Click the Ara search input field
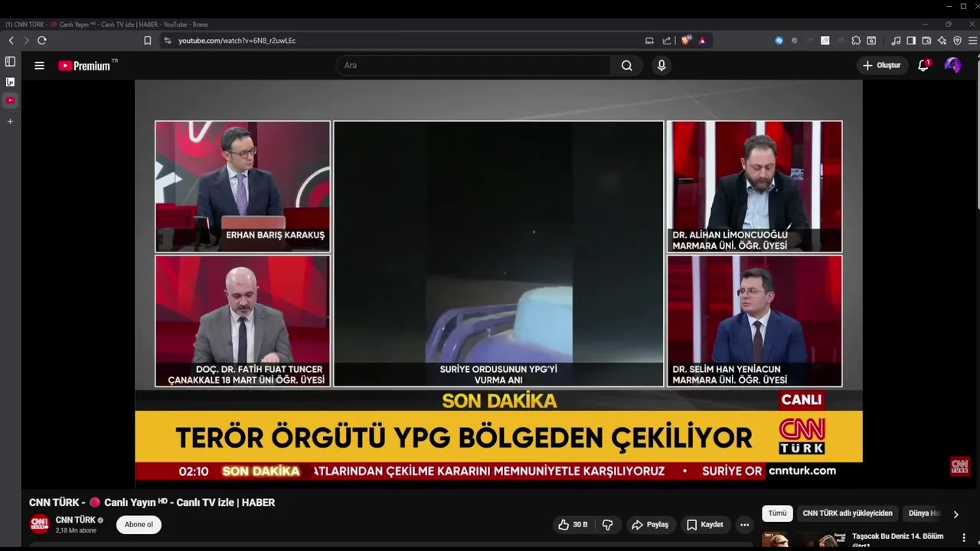This screenshot has height=551, width=980. (473, 66)
